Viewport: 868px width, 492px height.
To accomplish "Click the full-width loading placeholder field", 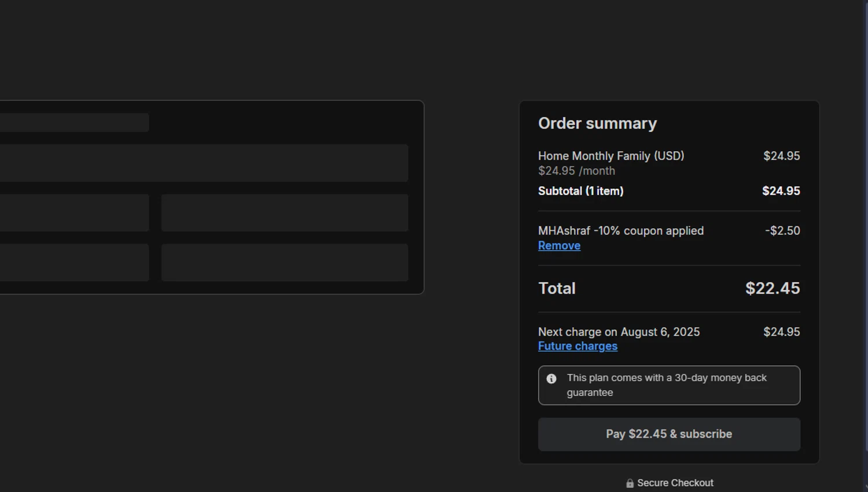I will tap(204, 163).
